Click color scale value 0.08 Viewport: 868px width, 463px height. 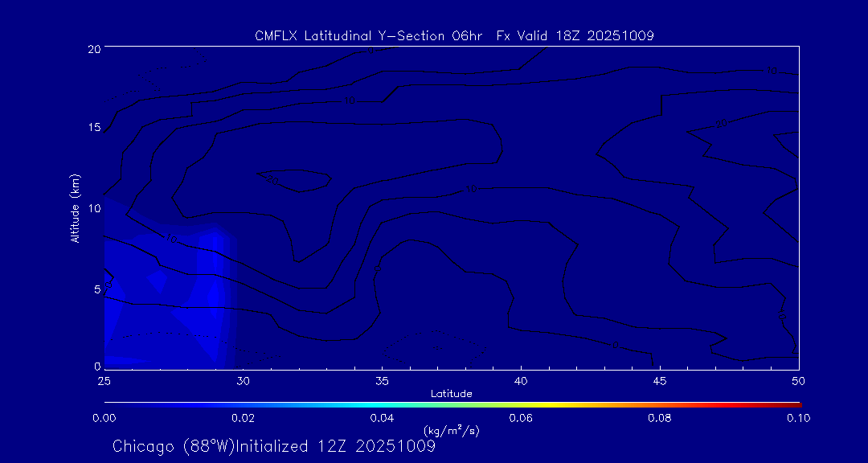click(660, 418)
